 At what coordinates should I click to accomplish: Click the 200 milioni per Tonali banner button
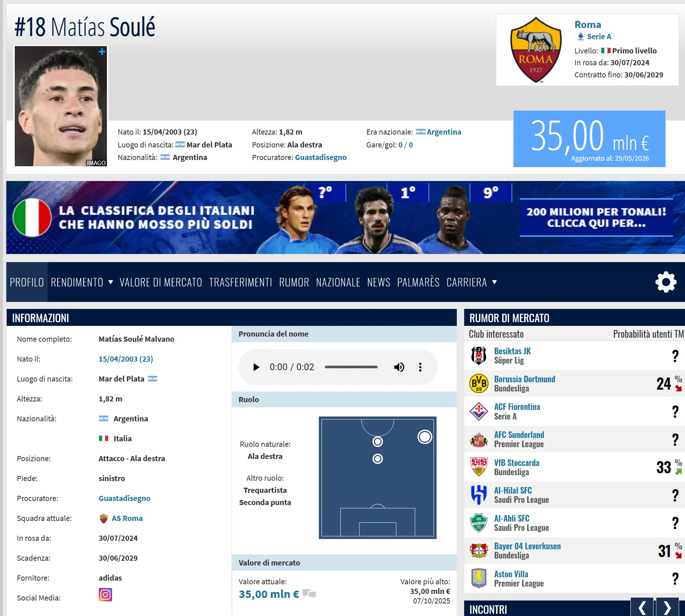coord(596,217)
